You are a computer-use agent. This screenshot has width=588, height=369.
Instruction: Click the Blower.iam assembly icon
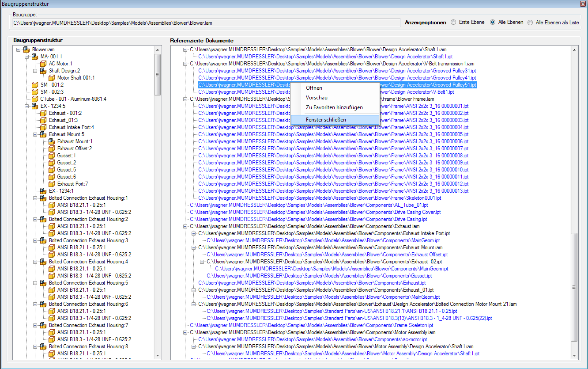click(x=26, y=49)
